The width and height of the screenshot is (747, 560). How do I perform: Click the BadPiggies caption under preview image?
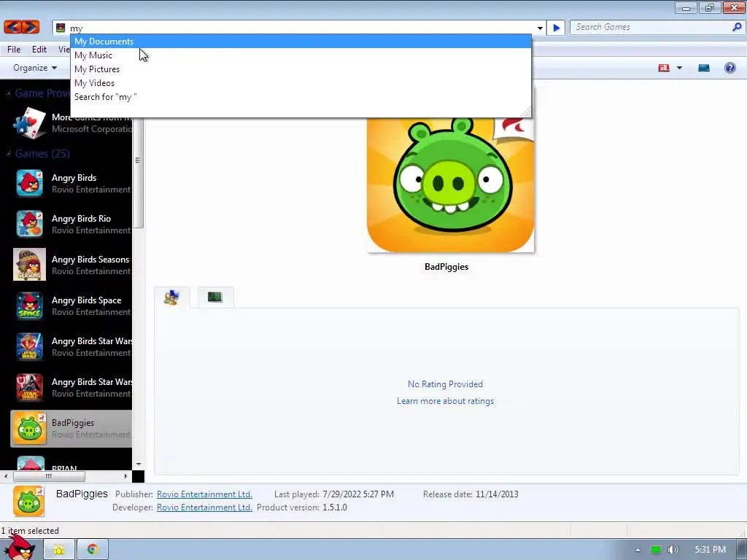click(446, 267)
